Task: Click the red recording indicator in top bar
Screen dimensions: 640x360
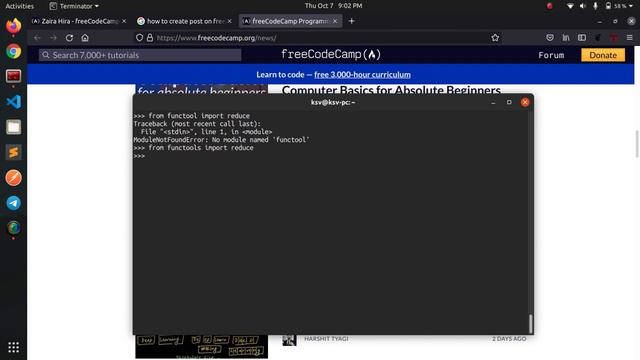Action: coord(549,6)
